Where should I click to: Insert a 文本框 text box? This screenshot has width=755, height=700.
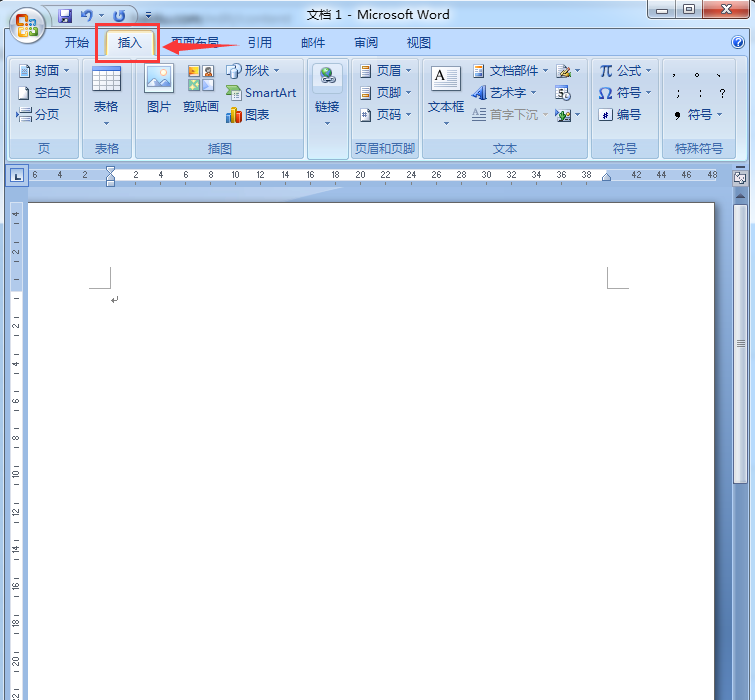(x=446, y=96)
